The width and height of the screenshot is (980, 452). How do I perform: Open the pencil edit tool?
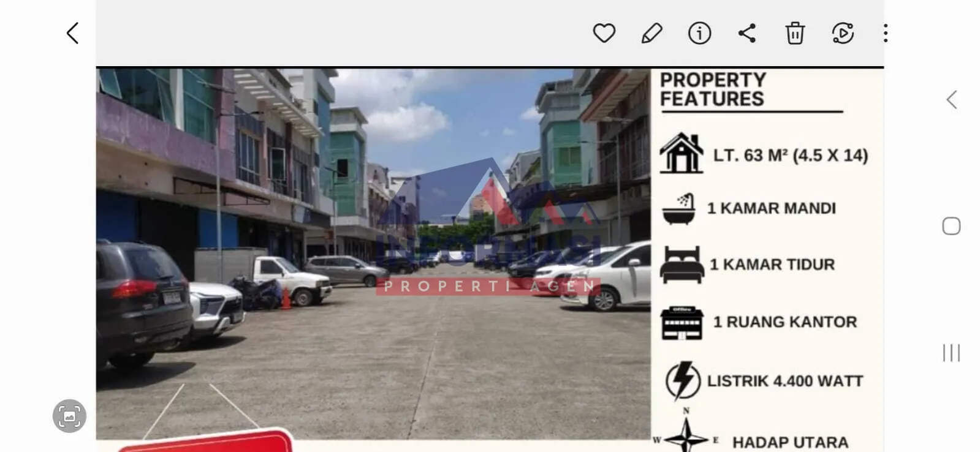[x=651, y=33]
